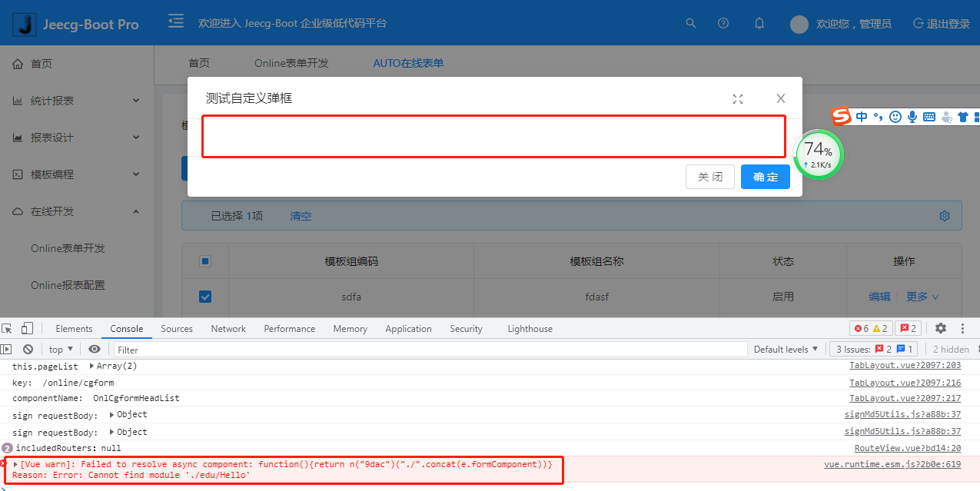Viewport: 980px width, 491px height.
Task: Open the DevTools Memory tab
Action: click(x=350, y=329)
